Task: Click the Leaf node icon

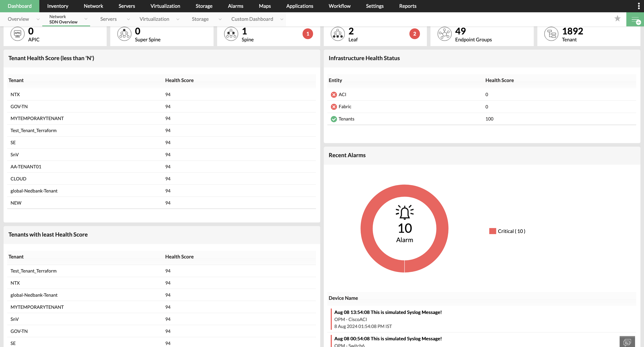Action: (x=338, y=34)
